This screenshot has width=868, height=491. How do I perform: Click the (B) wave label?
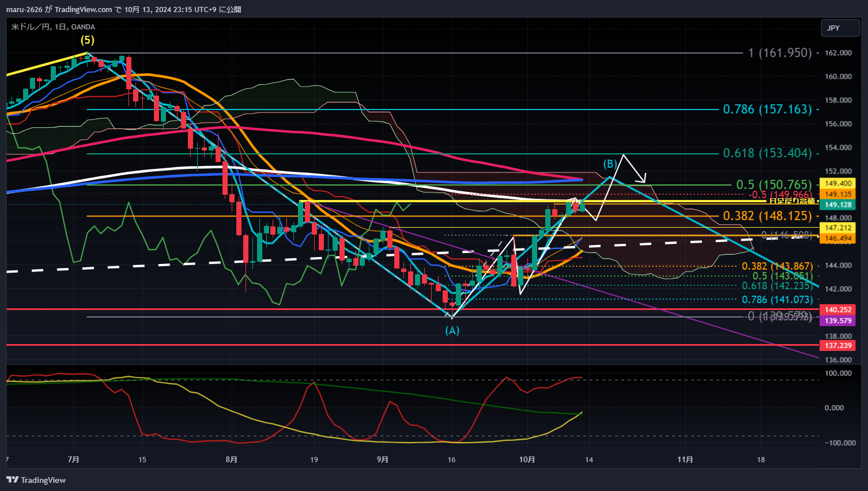point(610,164)
